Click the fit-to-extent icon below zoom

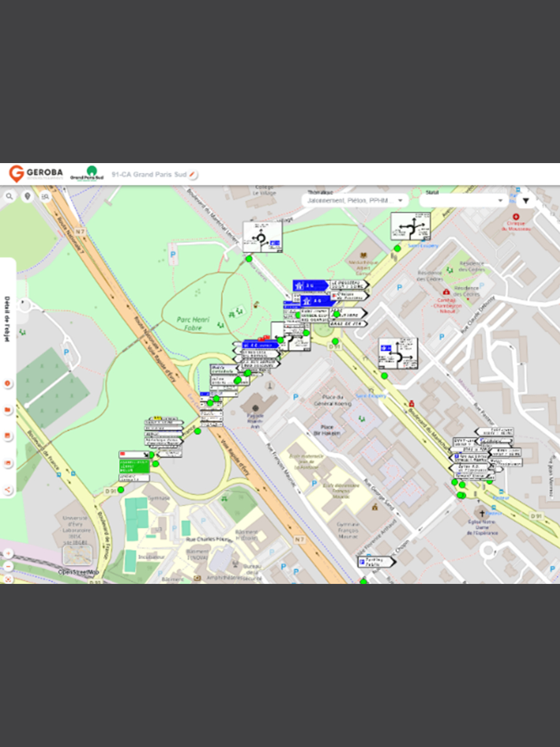(8, 579)
